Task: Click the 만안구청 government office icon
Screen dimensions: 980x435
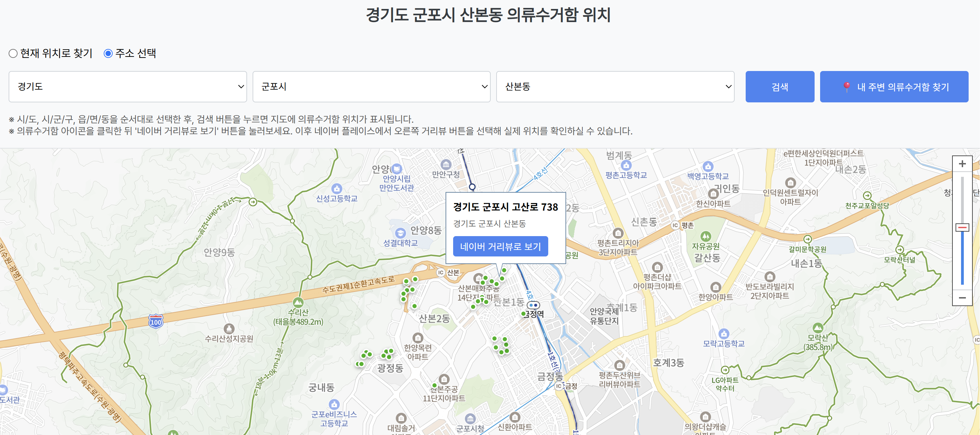Action: coord(446,164)
